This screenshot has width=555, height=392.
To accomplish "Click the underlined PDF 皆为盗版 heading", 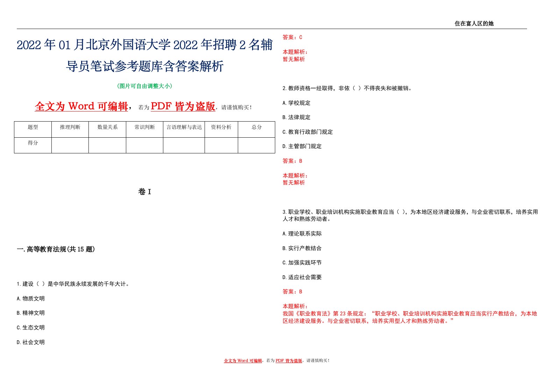I will point(183,106).
